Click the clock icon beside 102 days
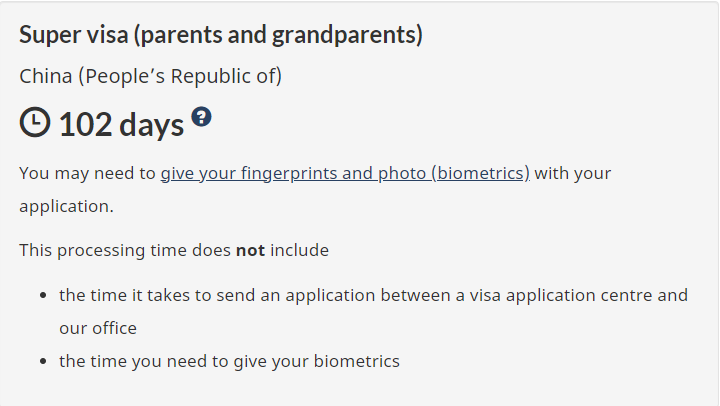720x406 pixels. coord(35,123)
